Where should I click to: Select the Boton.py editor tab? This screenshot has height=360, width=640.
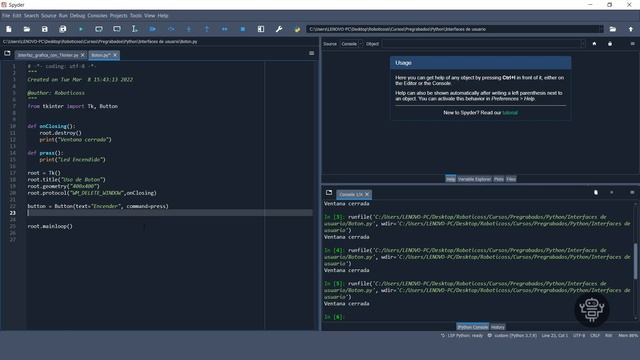(x=101, y=55)
